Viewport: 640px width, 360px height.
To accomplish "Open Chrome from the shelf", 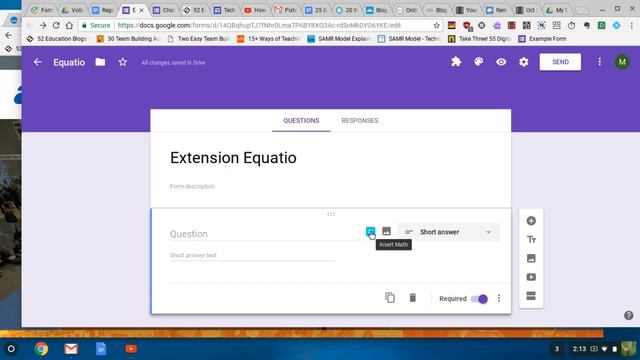I will pyautogui.click(x=41, y=349).
